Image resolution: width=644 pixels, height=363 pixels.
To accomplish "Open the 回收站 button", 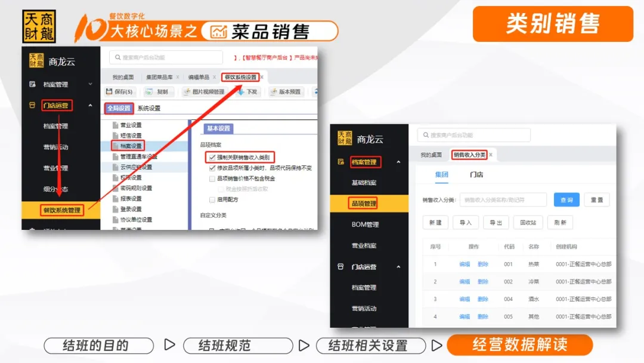I will 528,223.
